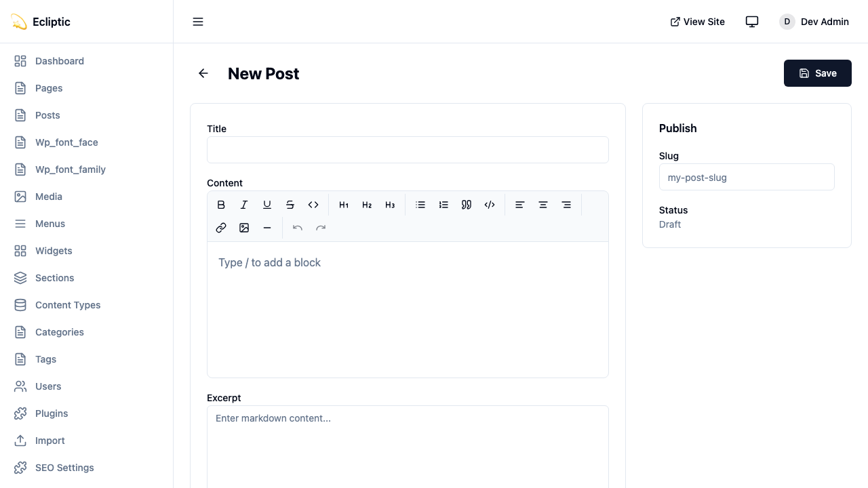This screenshot has height=488, width=868.
Task: Set center text alignment
Action: click(543, 204)
